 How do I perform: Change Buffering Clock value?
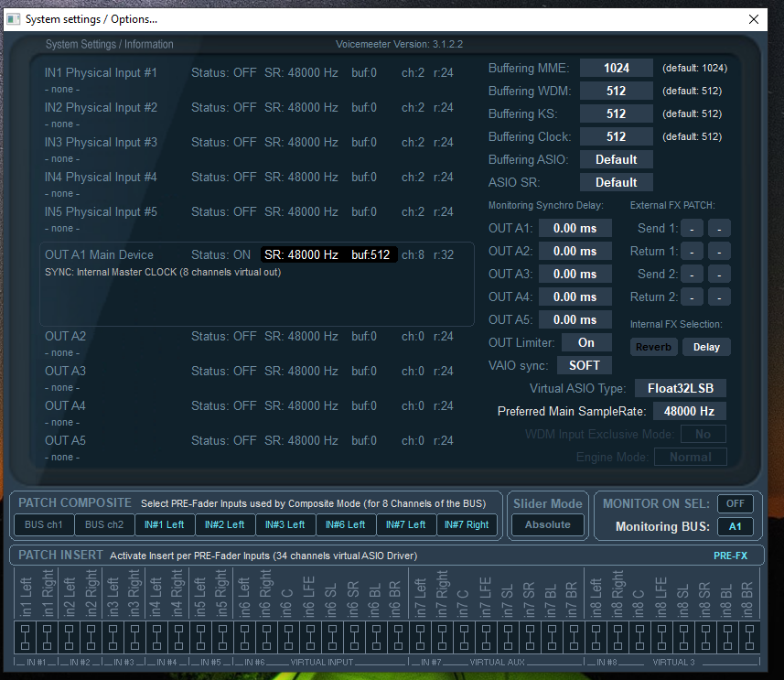pyautogui.click(x=616, y=136)
